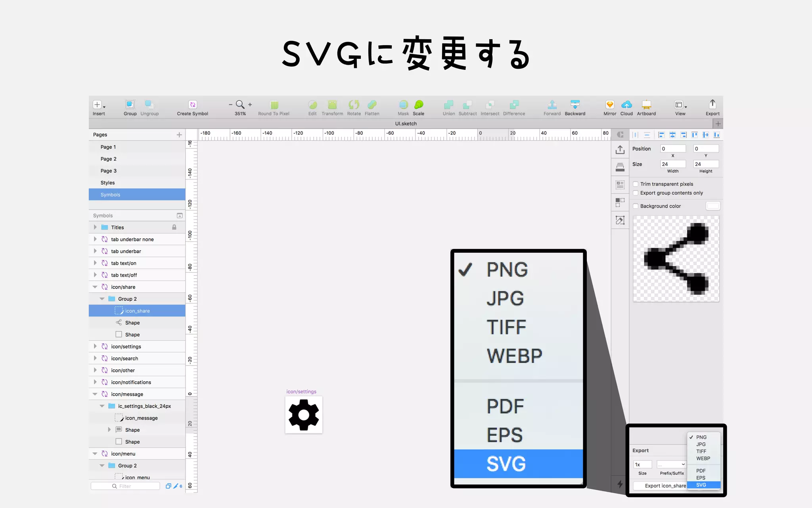Enable Trim transparent pixels checkbox
This screenshot has height=508, width=812.
click(x=636, y=184)
